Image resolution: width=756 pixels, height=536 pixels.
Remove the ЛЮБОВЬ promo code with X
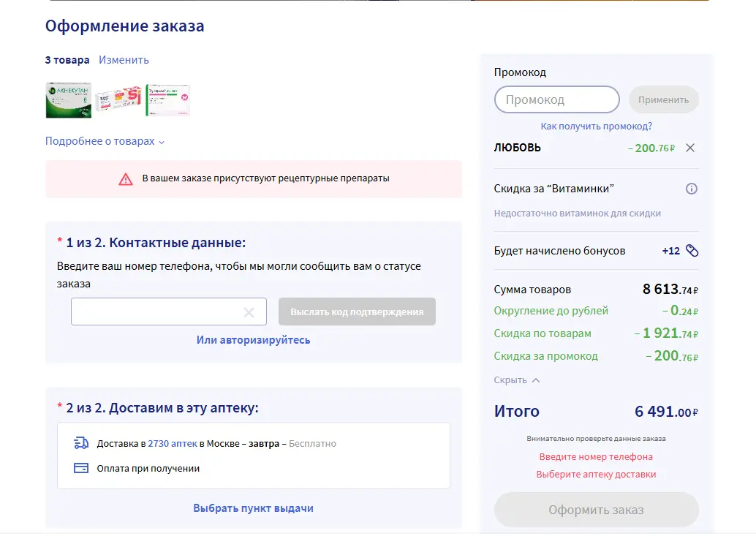point(690,148)
